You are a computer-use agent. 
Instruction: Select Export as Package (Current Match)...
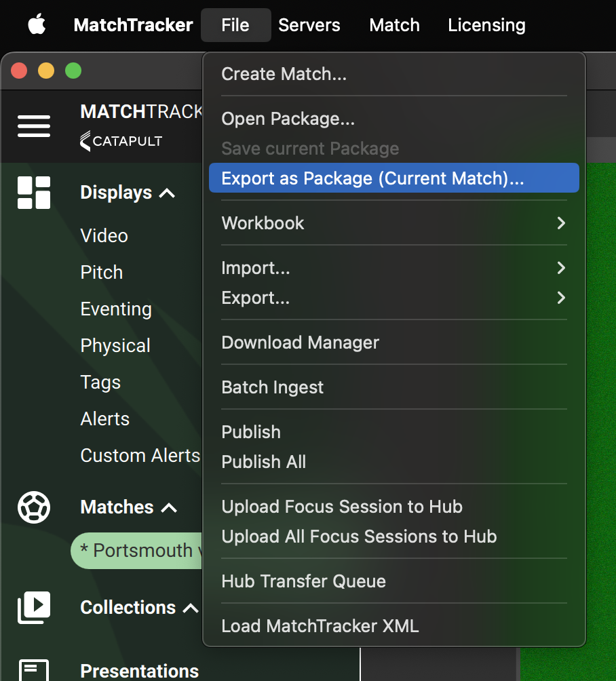coord(394,178)
